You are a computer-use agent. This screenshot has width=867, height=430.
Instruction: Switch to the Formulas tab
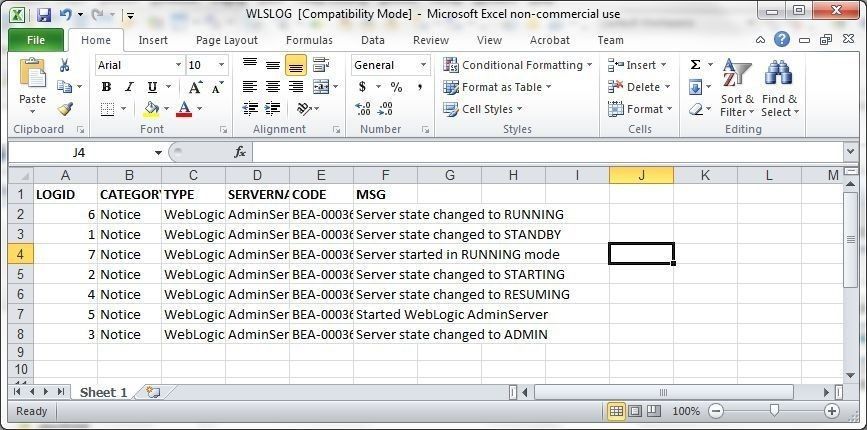tap(309, 40)
